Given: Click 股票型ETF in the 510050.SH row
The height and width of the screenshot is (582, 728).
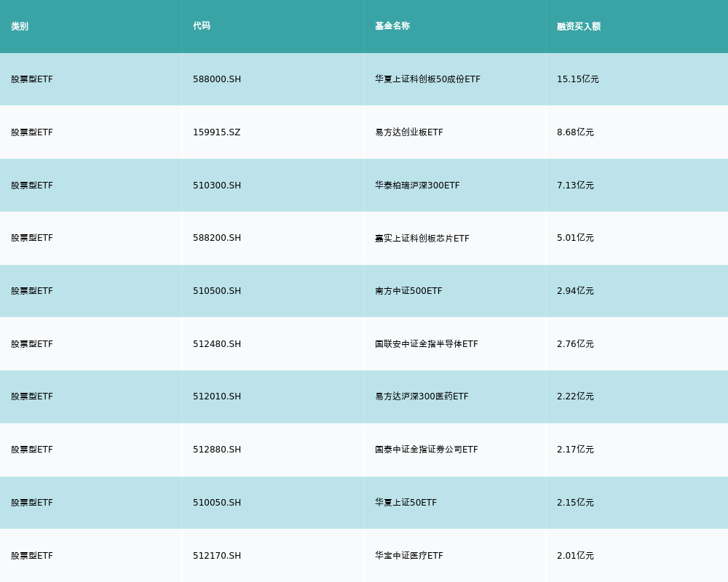Looking at the screenshot, I should click(x=32, y=503).
